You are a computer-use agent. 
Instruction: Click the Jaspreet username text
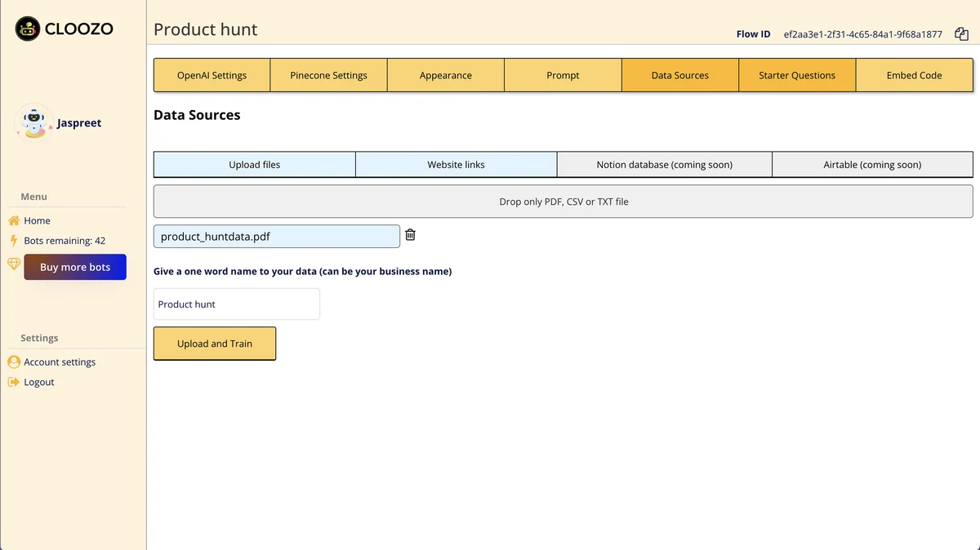pyautogui.click(x=79, y=122)
